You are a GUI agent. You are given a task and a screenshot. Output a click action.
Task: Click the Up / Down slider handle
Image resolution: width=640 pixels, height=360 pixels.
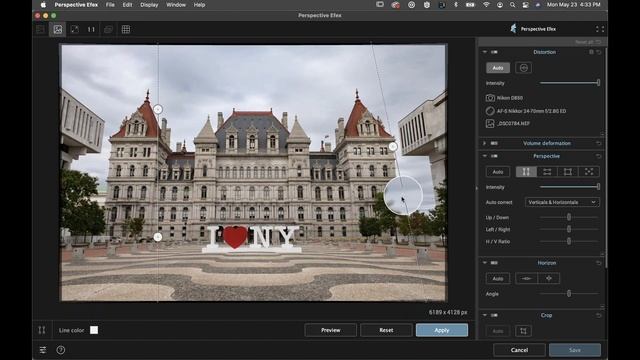click(x=569, y=217)
